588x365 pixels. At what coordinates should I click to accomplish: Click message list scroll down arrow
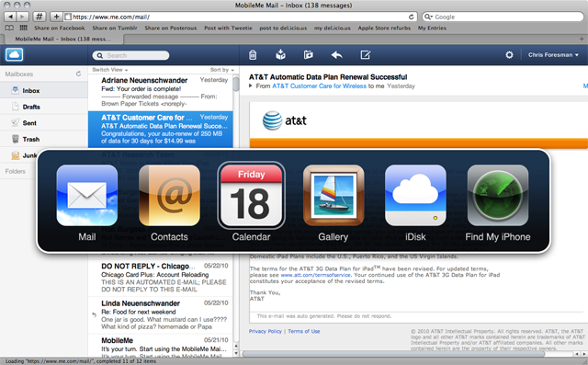click(x=236, y=353)
